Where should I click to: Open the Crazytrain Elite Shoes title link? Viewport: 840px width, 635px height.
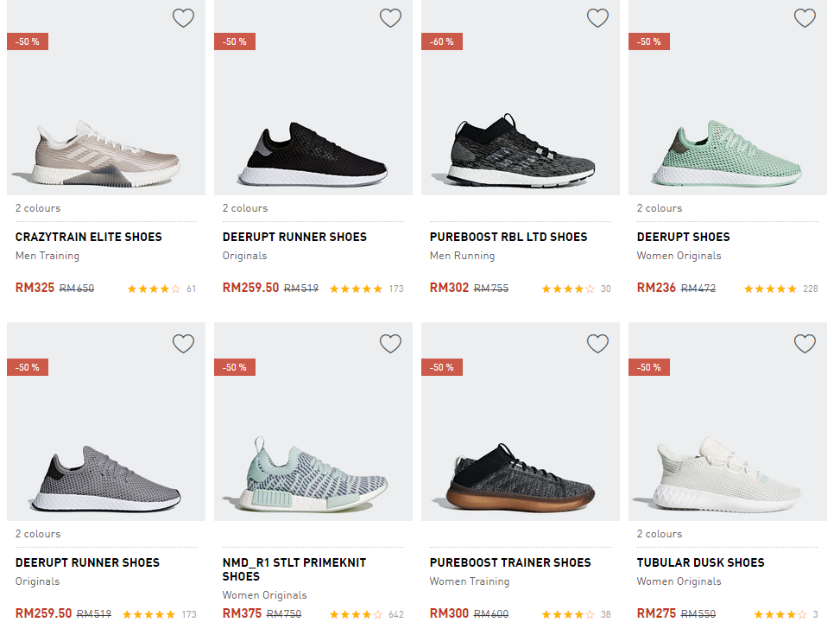(89, 237)
